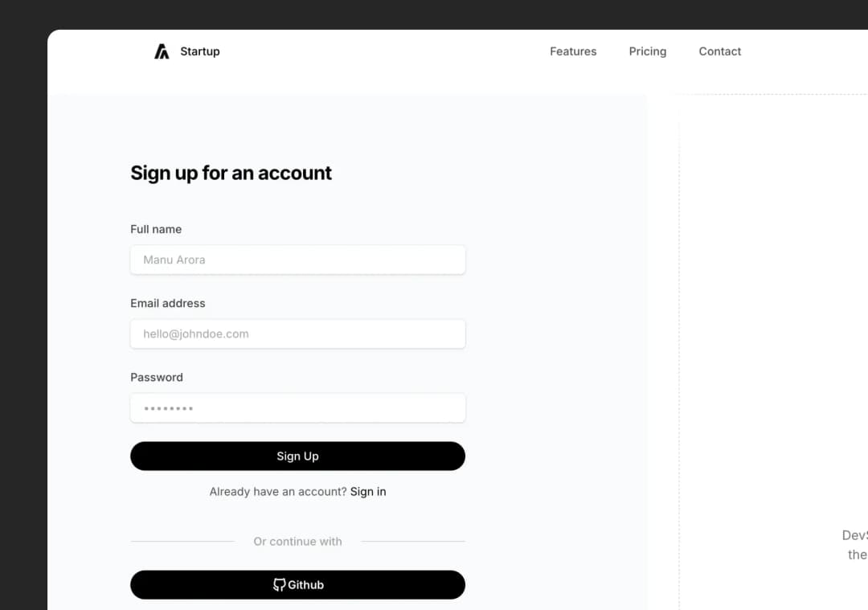The width and height of the screenshot is (868, 610).
Task: Click the Password label
Action: 156,377
